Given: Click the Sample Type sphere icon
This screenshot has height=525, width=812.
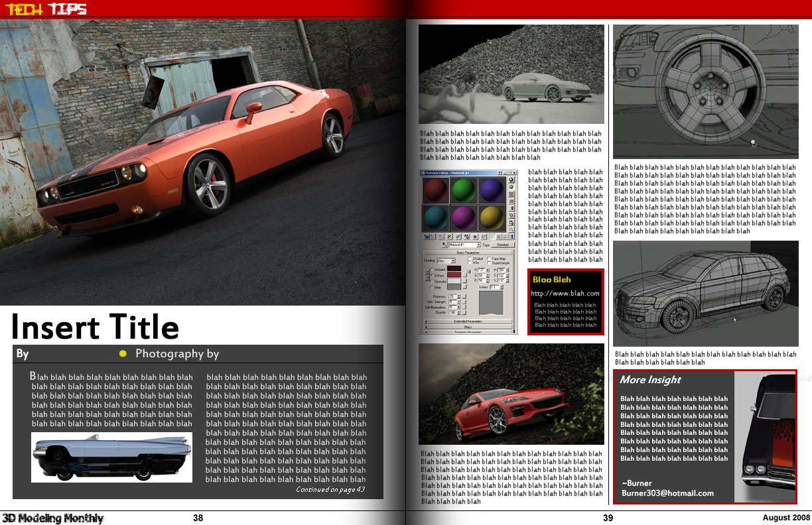Looking at the screenshot, I should [511, 180].
